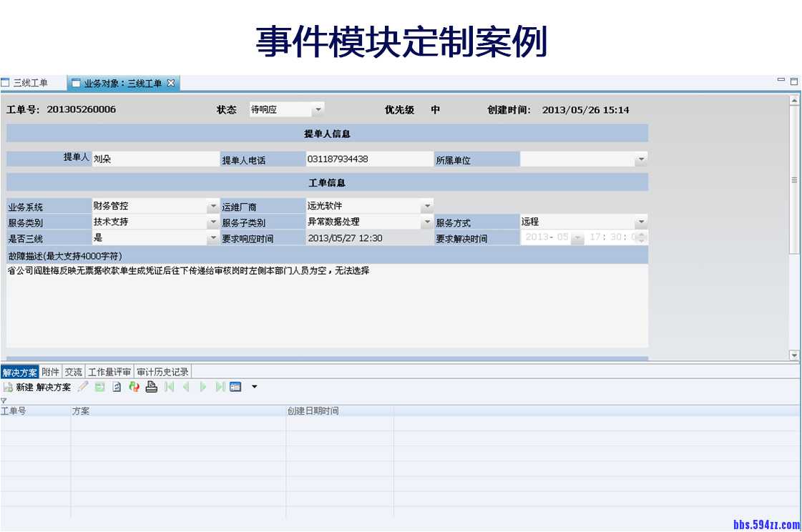The image size is (802, 532).
Task: Click the right scrollbar down arrow
Action: (794, 355)
